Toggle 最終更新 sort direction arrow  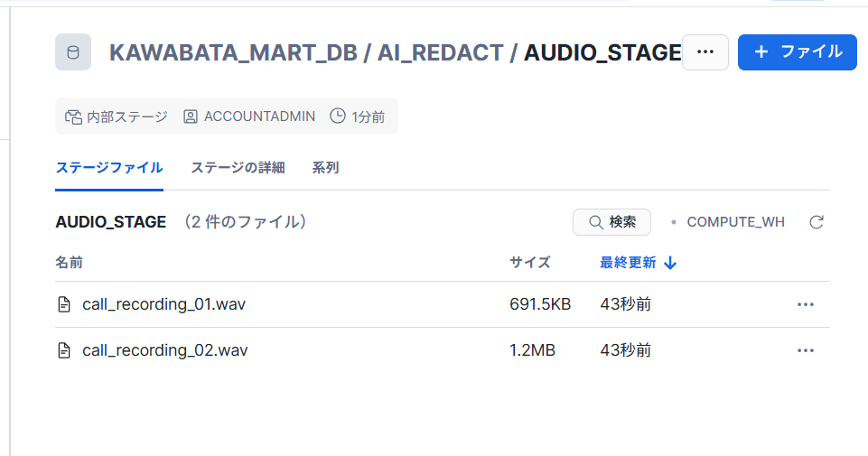point(670,263)
